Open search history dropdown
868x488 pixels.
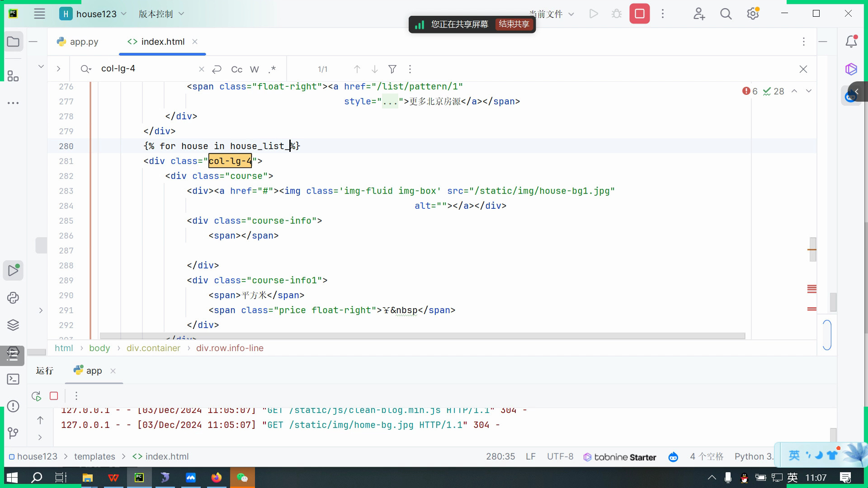click(86, 69)
